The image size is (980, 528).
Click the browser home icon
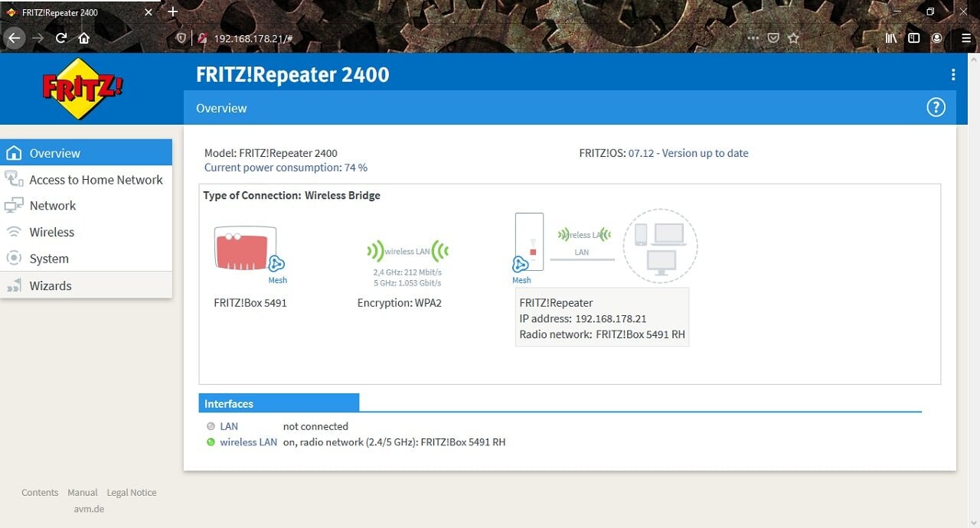pyautogui.click(x=84, y=37)
